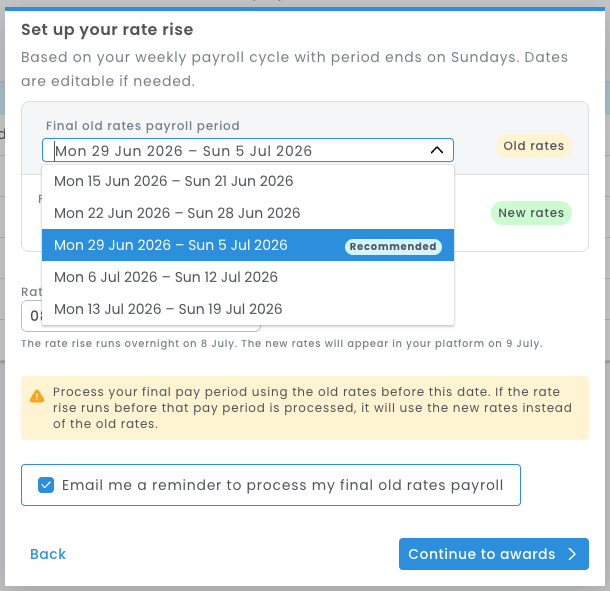Untick the email reminder checkbox
Screen dimensions: 610x591
[46, 485]
